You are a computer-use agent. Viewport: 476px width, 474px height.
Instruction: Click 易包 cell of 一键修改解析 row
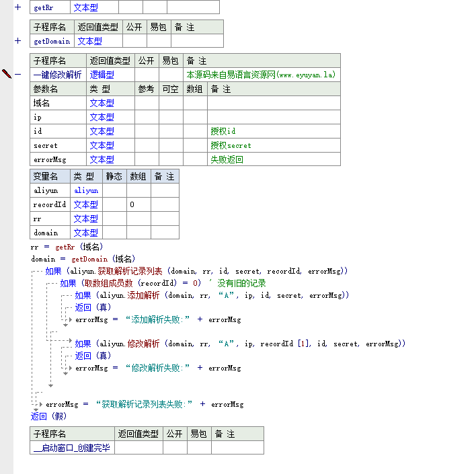pos(171,75)
